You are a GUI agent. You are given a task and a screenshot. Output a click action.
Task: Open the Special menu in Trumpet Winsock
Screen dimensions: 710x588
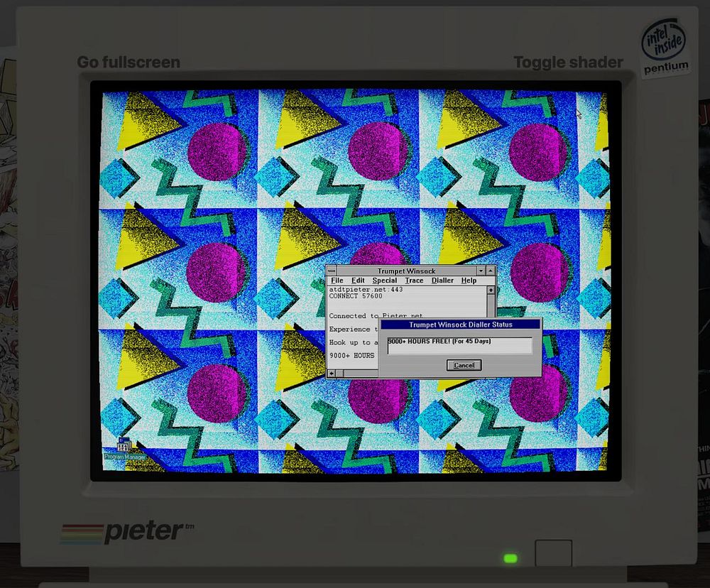pos(384,281)
